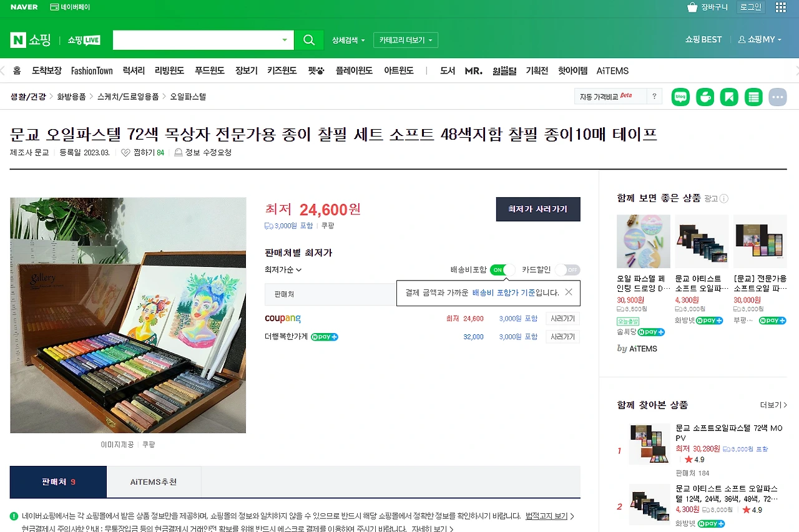Open 배송비 포함가 기준 link in tooltip

(504, 293)
